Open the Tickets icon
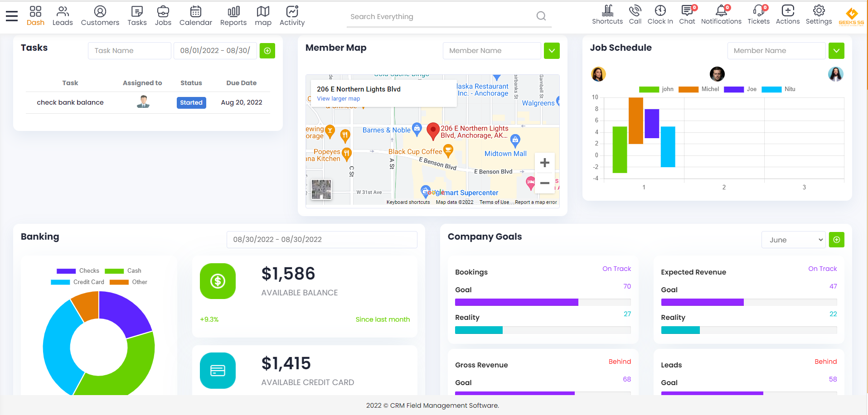This screenshot has width=868, height=415. tap(758, 16)
